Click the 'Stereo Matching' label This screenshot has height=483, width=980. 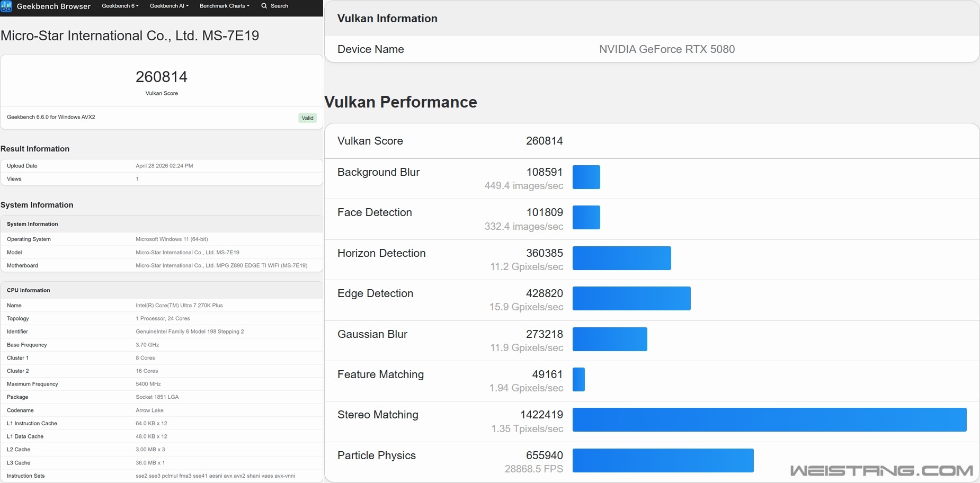point(378,415)
